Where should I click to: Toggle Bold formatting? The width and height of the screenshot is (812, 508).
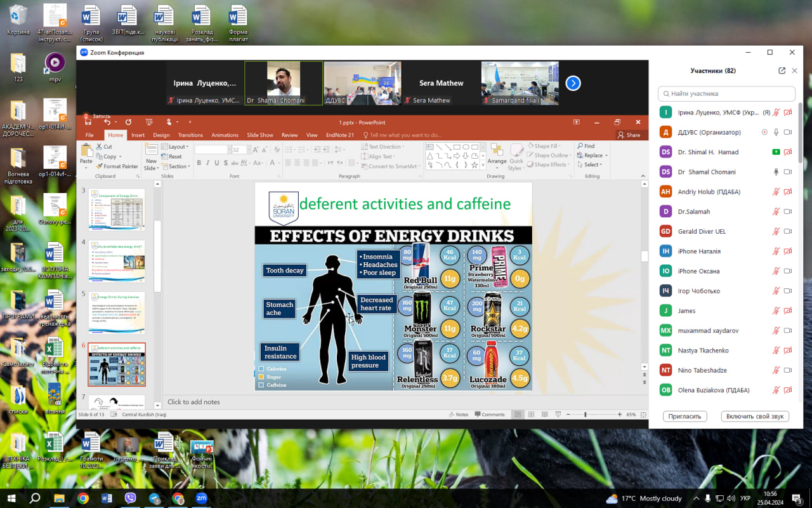[199, 163]
